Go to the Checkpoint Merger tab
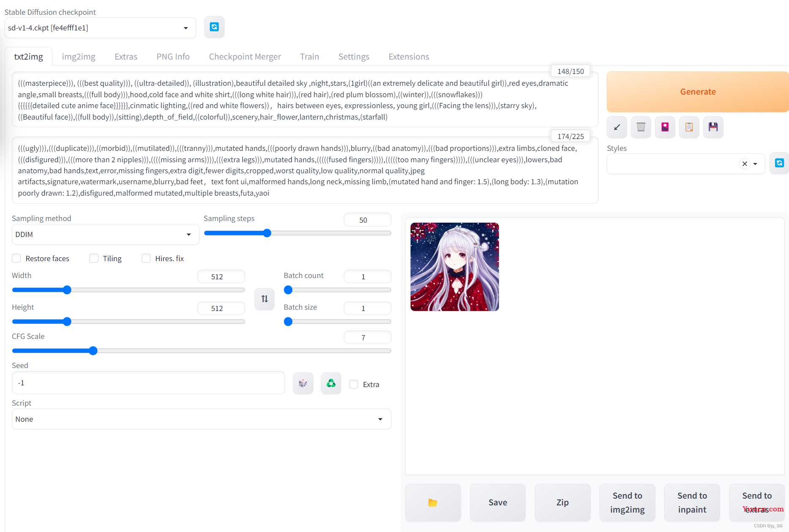Viewport: 789px width, 532px height. pos(245,57)
